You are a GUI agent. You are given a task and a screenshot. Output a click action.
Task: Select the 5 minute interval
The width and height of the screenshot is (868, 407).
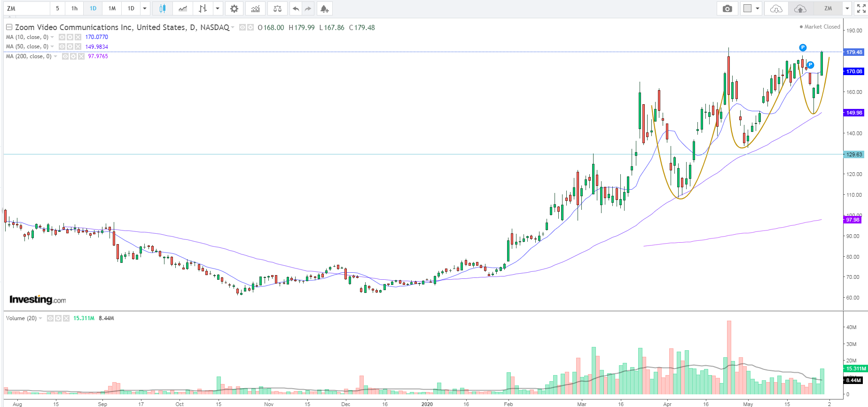point(58,8)
